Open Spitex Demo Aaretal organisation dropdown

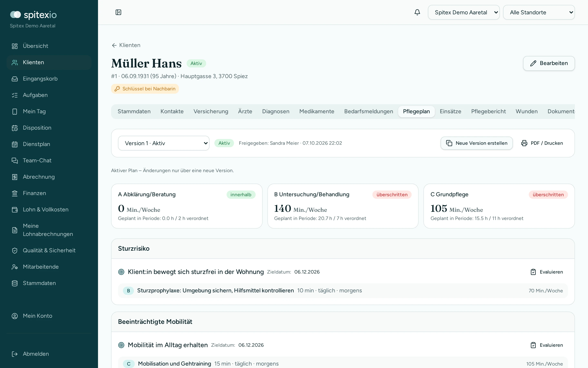464,12
